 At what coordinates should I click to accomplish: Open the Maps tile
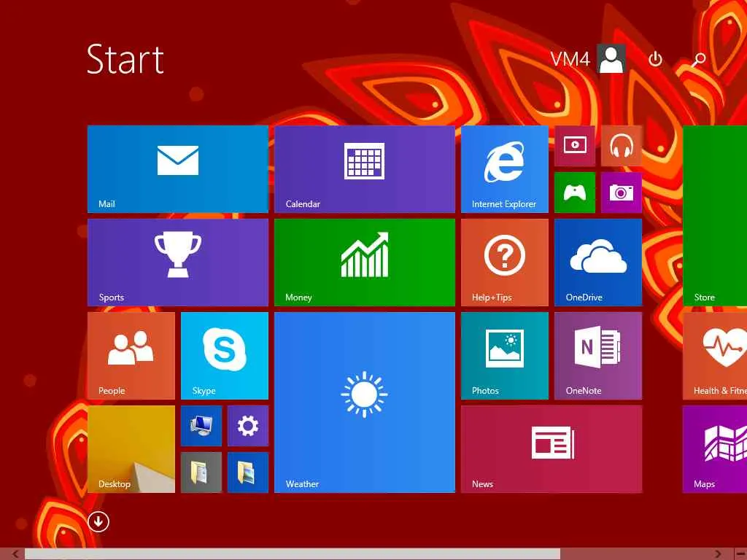(x=715, y=449)
